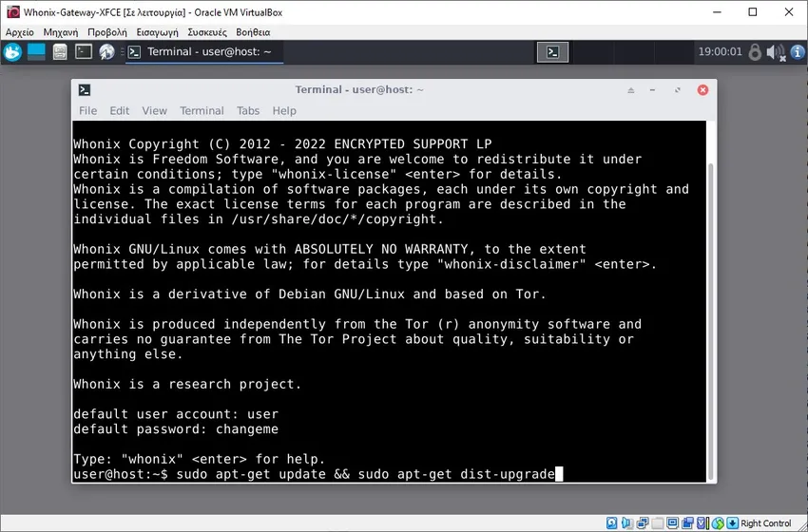The height and width of the screenshot is (532, 808).
Task: Open VirtualBox Συσκευές menu
Action: tap(207, 32)
